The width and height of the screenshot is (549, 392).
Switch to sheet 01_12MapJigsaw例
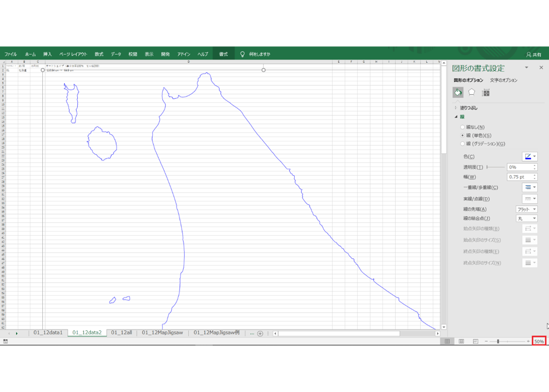pyautogui.click(x=217, y=333)
